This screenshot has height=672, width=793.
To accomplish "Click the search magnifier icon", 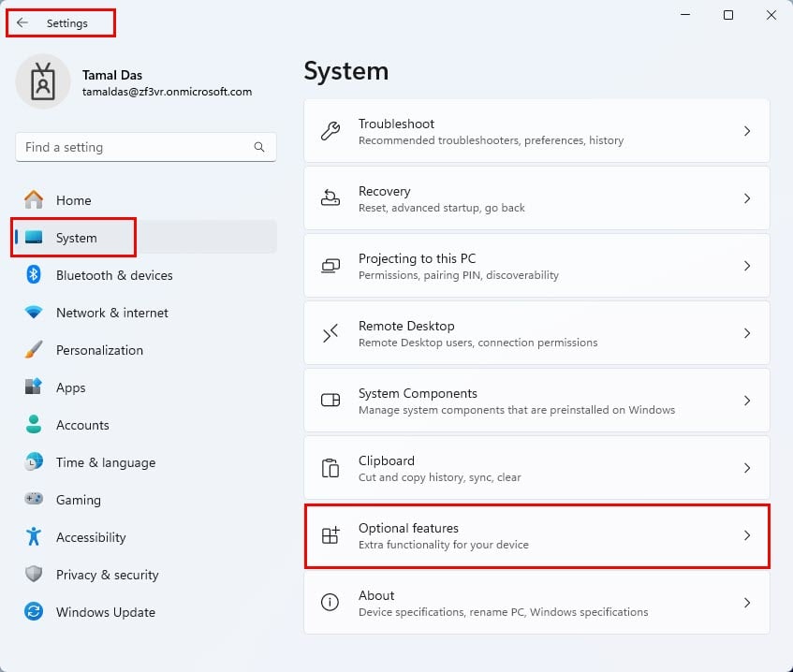I will pos(259,148).
